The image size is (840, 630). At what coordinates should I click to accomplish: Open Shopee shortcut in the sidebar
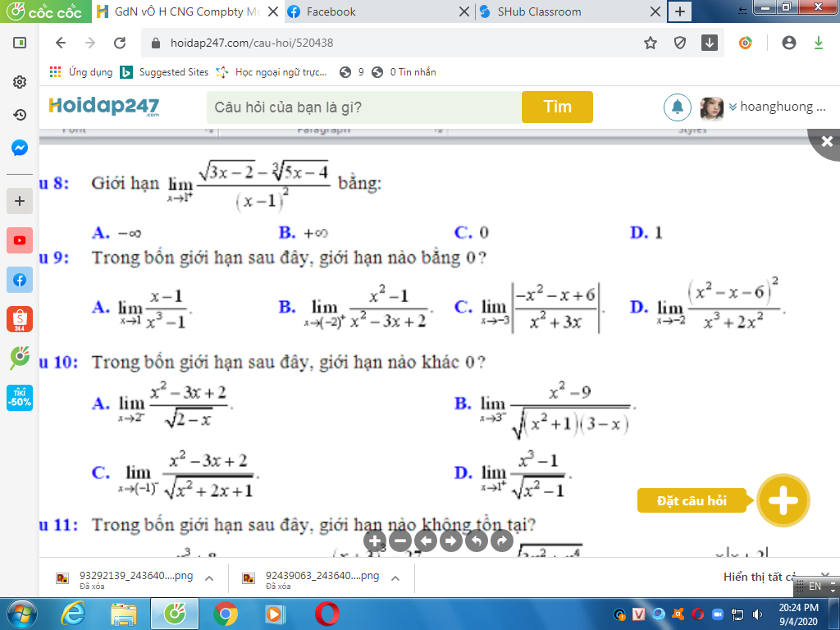(20, 319)
